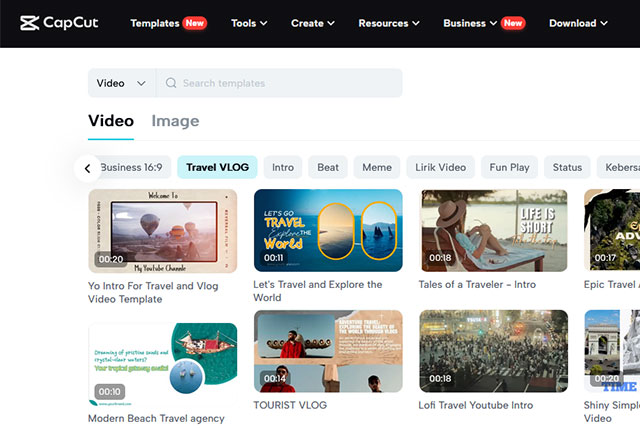Image resolution: width=640 pixels, height=428 pixels.
Task: Click the 00:18 duration badge on Lofi Travel
Action: (x=440, y=379)
